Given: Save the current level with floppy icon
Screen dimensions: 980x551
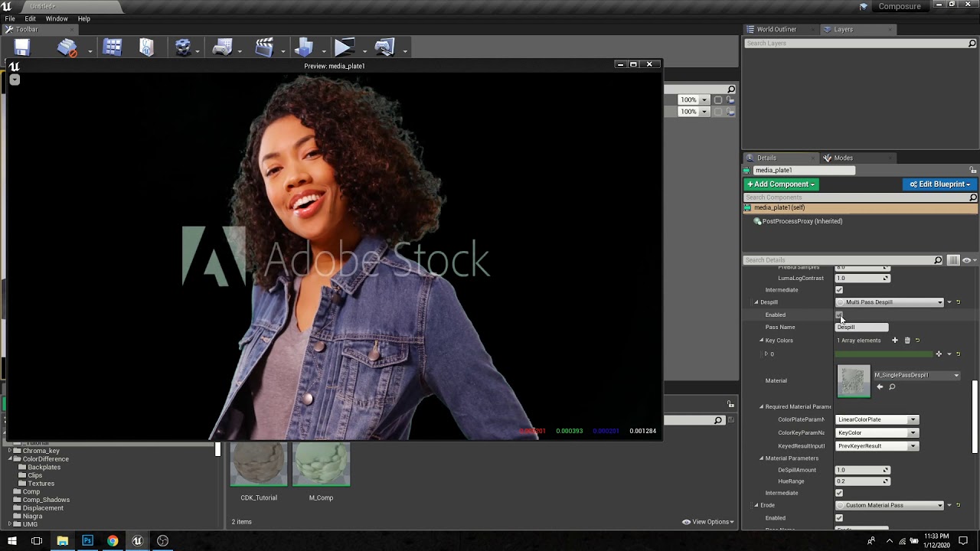Looking at the screenshot, I should point(22,48).
